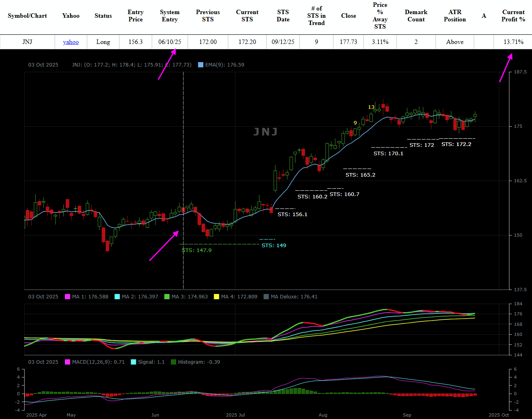
Task: Click the STS: 160.7 label
Action: coord(345,194)
